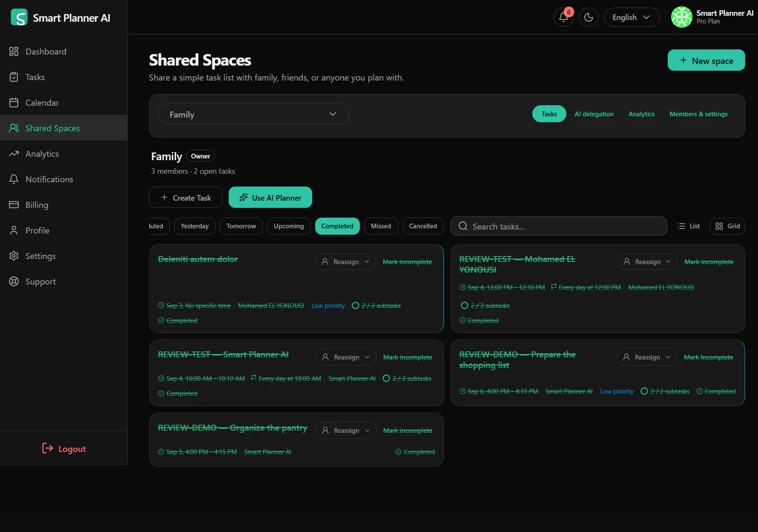This screenshot has height=532, width=758.
Task: Expand the Family space selector
Action: tap(253, 114)
